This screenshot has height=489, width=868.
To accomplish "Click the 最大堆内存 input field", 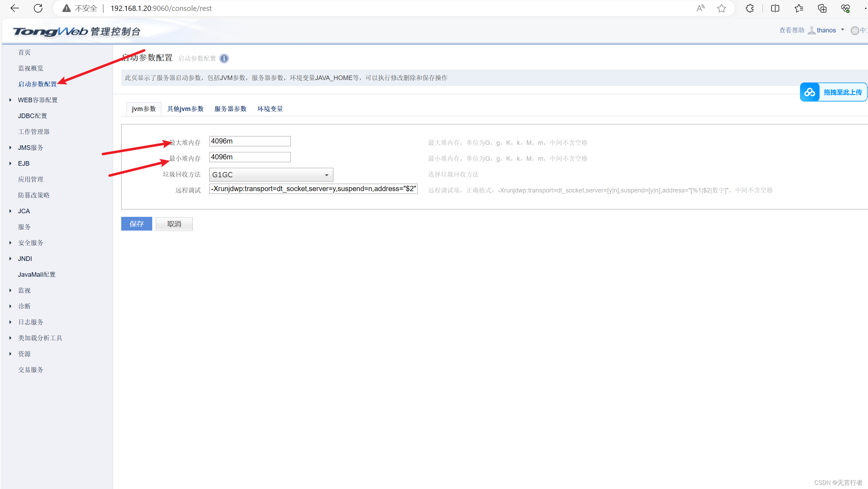I will [250, 141].
